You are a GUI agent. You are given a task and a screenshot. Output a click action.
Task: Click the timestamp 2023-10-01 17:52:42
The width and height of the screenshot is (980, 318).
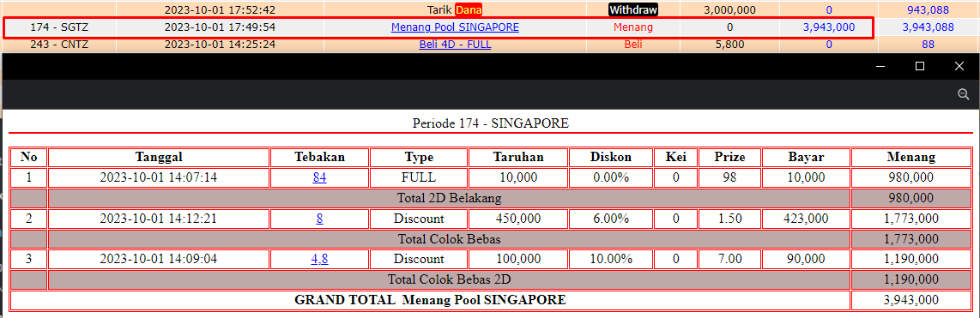tap(220, 10)
